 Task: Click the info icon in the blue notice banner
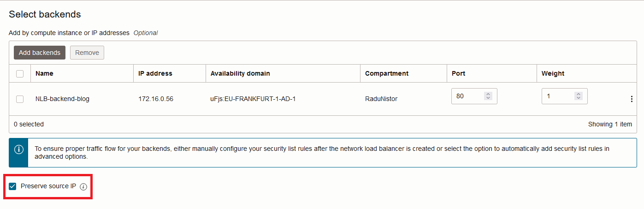pos(18,150)
